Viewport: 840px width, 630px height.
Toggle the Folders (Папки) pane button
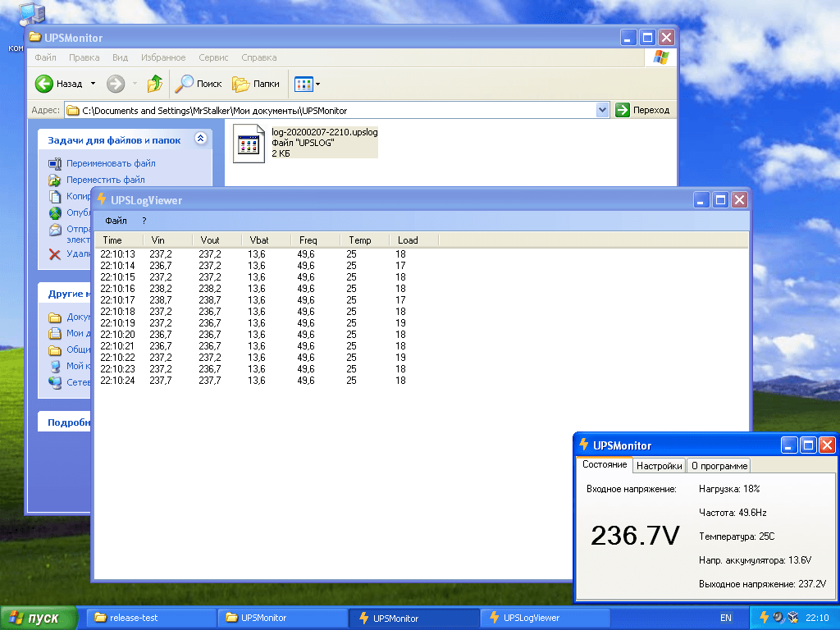(256, 84)
